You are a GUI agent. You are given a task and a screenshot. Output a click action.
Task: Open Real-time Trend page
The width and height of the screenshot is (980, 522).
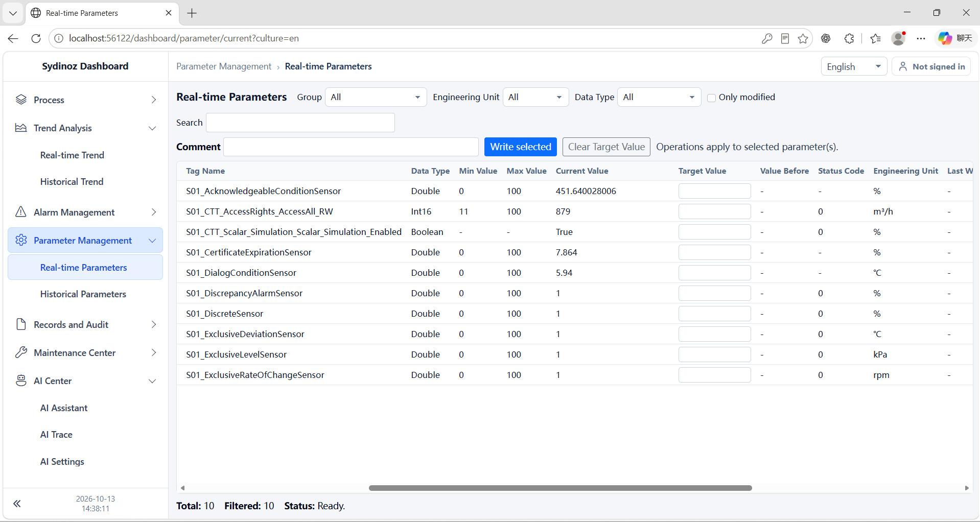(x=72, y=155)
